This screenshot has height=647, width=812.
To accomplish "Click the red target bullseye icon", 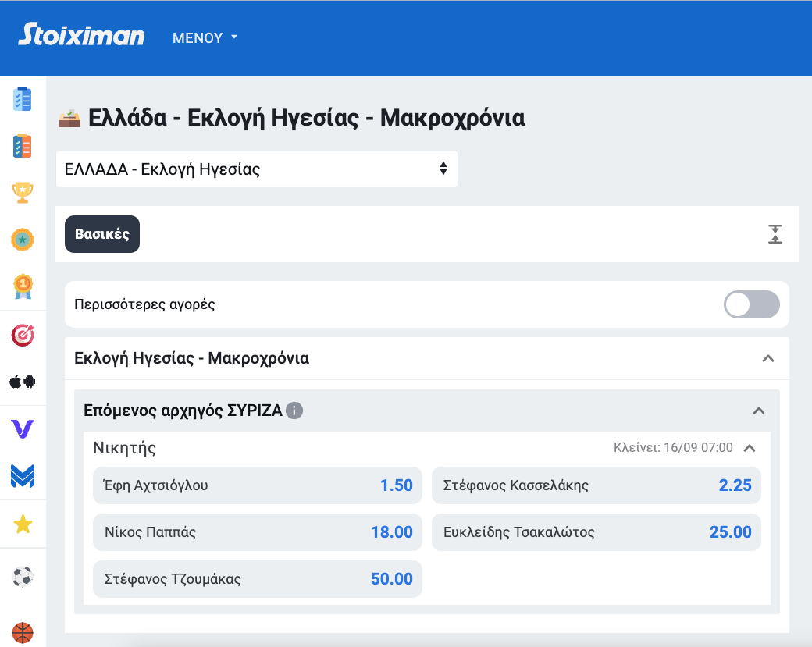I will point(23,335).
